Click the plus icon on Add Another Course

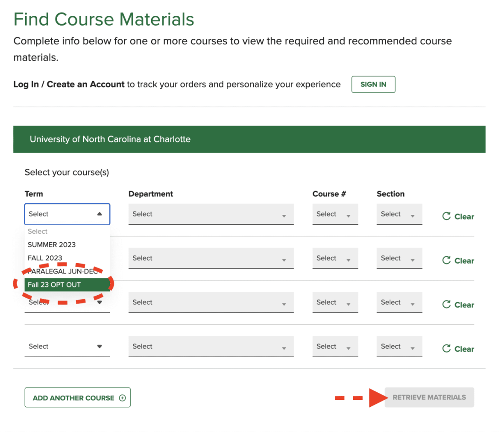click(122, 398)
